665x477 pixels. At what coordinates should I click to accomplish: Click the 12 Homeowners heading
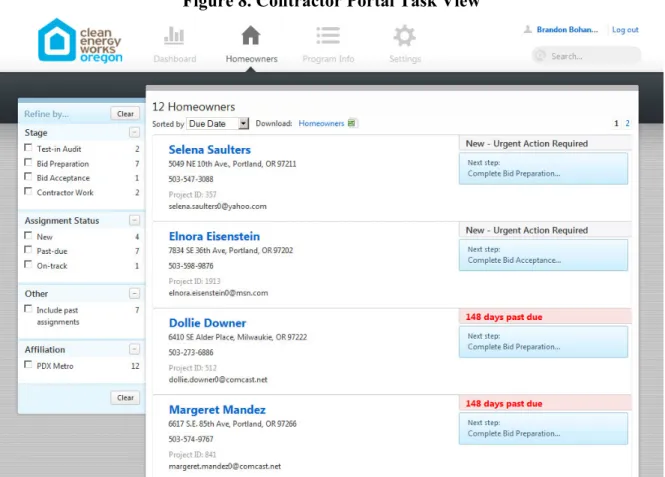click(193, 107)
